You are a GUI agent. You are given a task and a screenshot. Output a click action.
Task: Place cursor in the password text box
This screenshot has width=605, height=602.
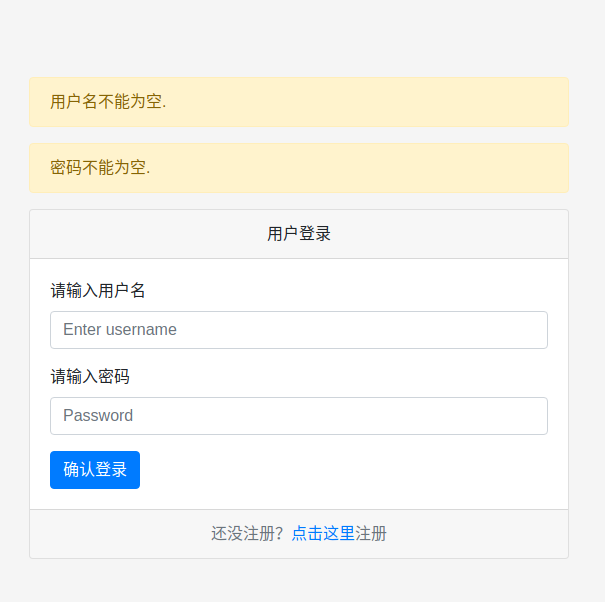pos(299,416)
